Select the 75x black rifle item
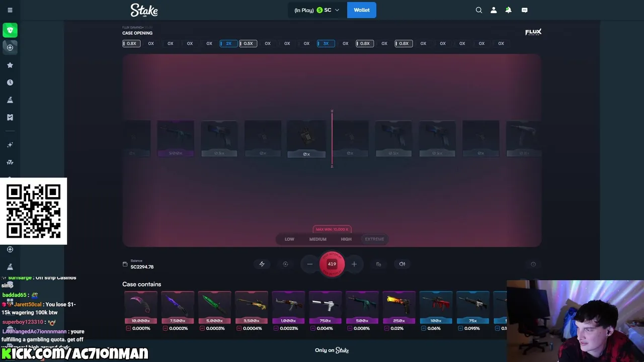Image resolution: width=644 pixels, height=362 pixels. pos(473,307)
